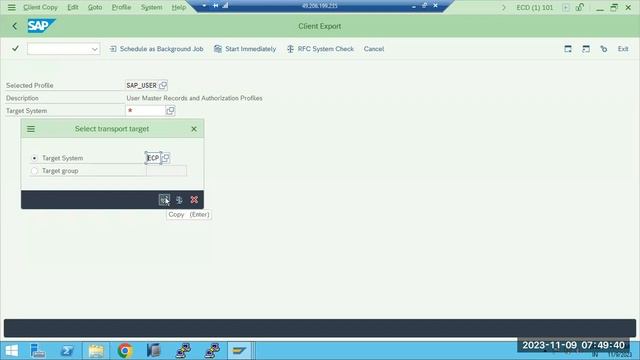Click the pin icon on remote connection bar
This screenshot has height=360, width=640.
pyautogui.click(x=216, y=6)
